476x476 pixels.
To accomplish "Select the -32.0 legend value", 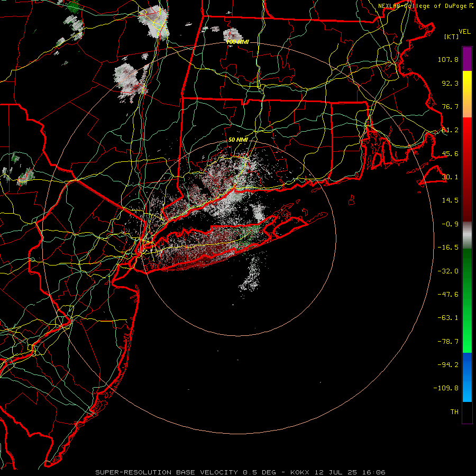I will tap(448, 271).
